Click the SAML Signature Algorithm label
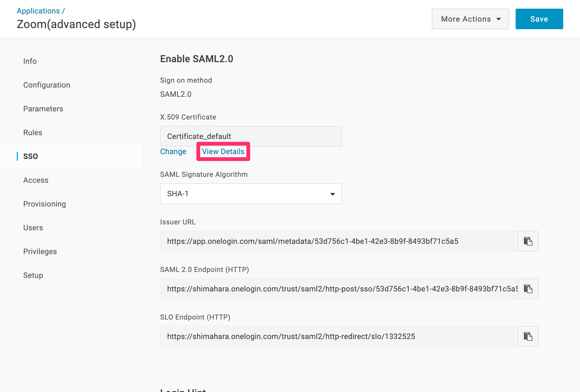The height and width of the screenshot is (392, 580). pyautogui.click(x=204, y=174)
